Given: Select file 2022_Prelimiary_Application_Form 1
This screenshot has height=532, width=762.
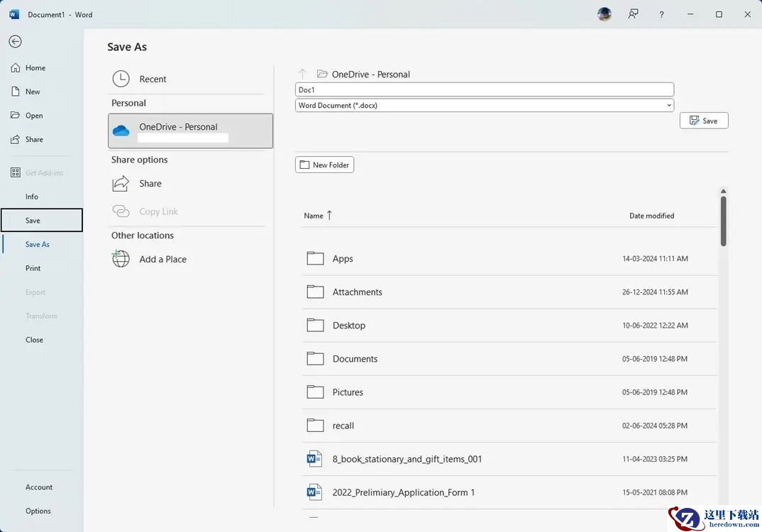Looking at the screenshot, I should (x=509, y=493).
